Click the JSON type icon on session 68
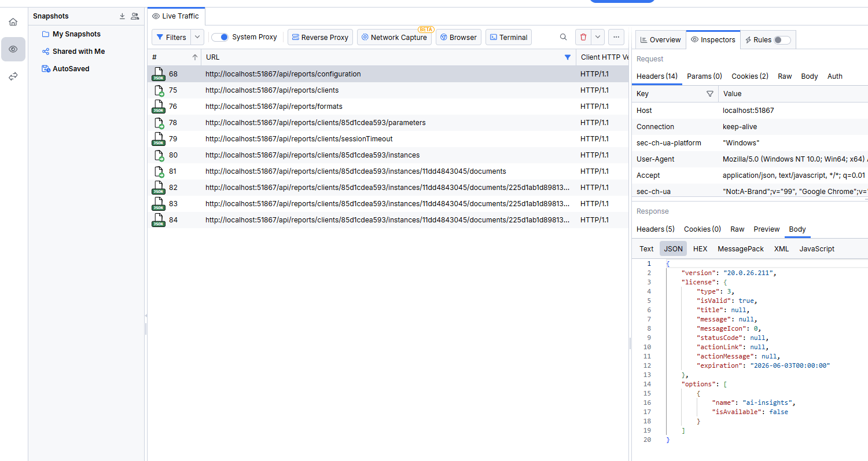The image size is (868, 461). [158, 74]
